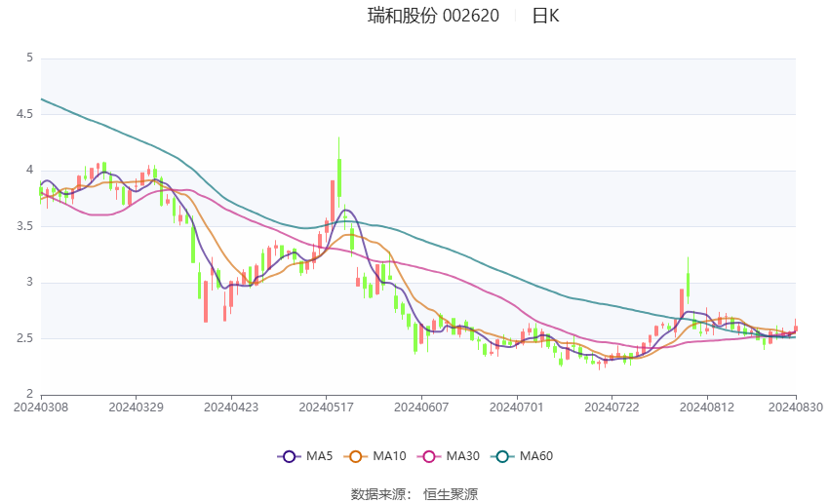Click the y-axis value 4.5
Image resolution: width=829 pixels, height=504 pixels.
[24, 114]
